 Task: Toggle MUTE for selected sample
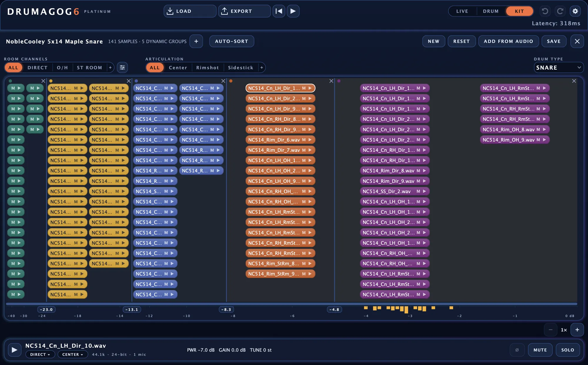pyautogui.click(x=540, y=350)
